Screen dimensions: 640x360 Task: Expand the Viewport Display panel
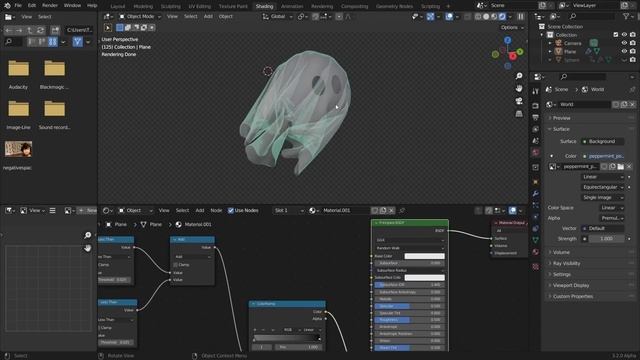[570, 285]
